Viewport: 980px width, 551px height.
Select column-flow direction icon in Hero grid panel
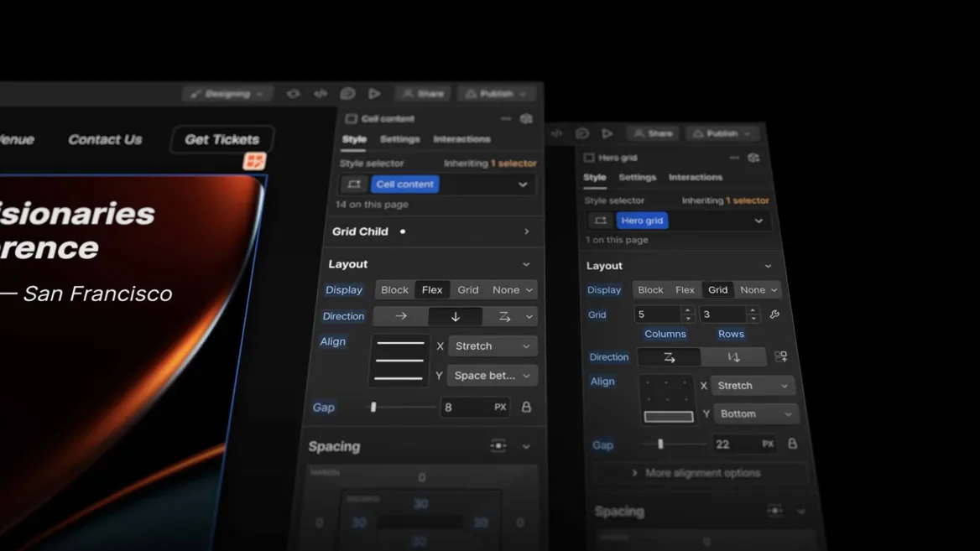point(734,357)
